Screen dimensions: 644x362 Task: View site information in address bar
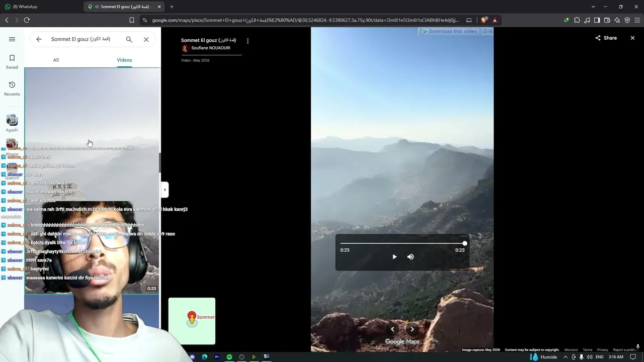[x=145, y=20]
